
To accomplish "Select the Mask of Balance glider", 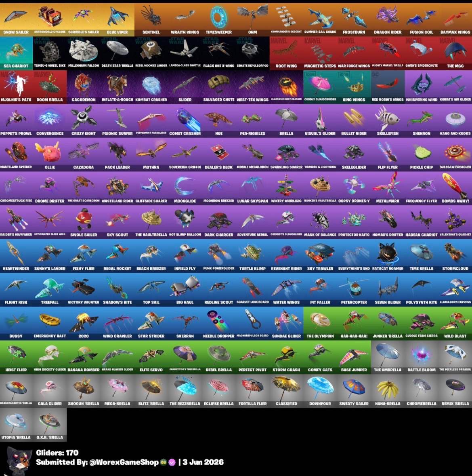I will click(x=320, y=221).
